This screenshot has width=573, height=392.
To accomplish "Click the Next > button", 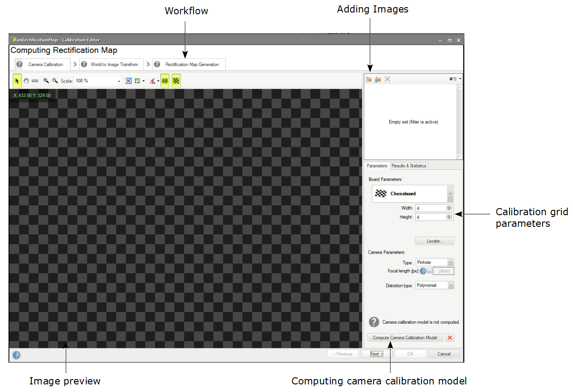I will tap(377, 354).
